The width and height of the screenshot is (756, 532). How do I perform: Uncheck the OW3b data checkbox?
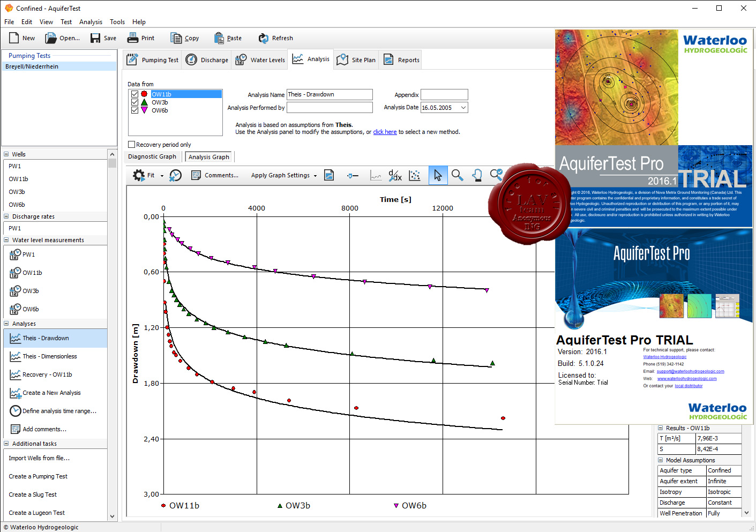click(x=134, y=102)
